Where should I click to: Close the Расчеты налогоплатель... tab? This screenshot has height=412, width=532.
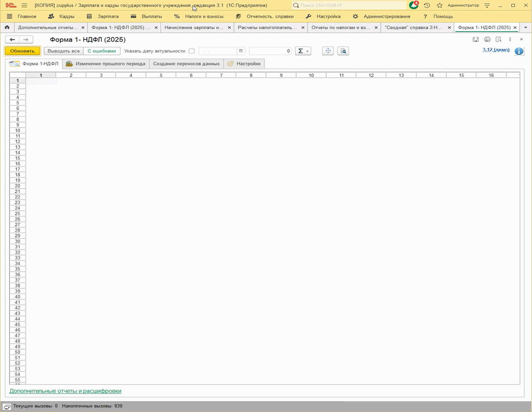(x=303, y=27)
